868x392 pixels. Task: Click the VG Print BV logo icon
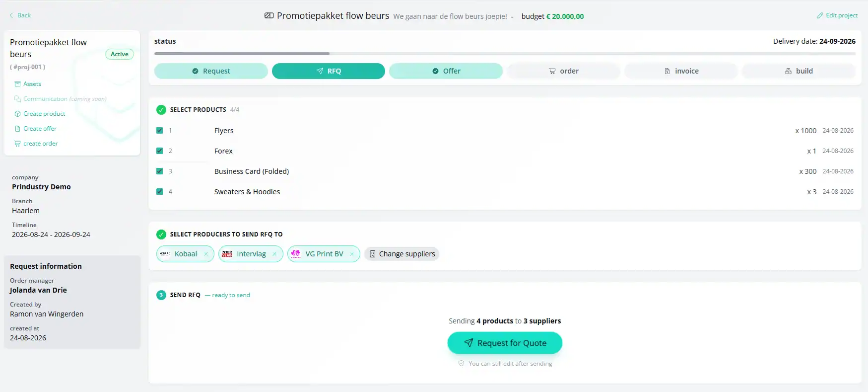[x=296, y=254]
